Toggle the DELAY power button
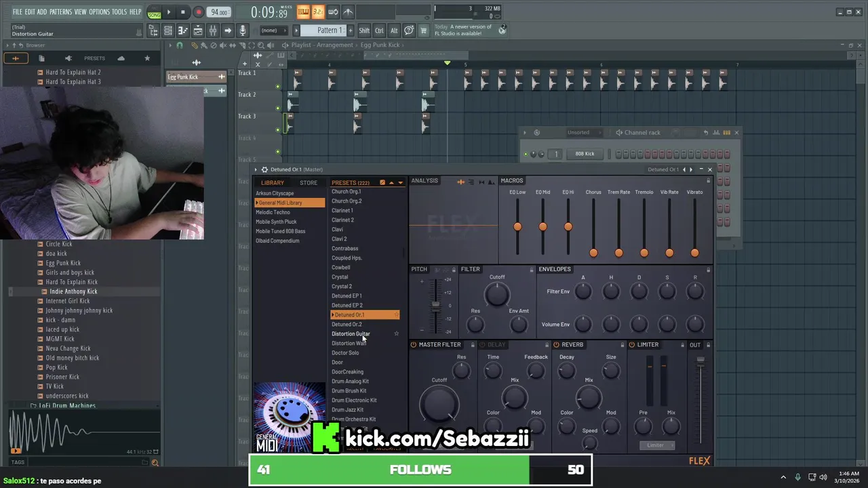The image size is (868, 488). 481,345
